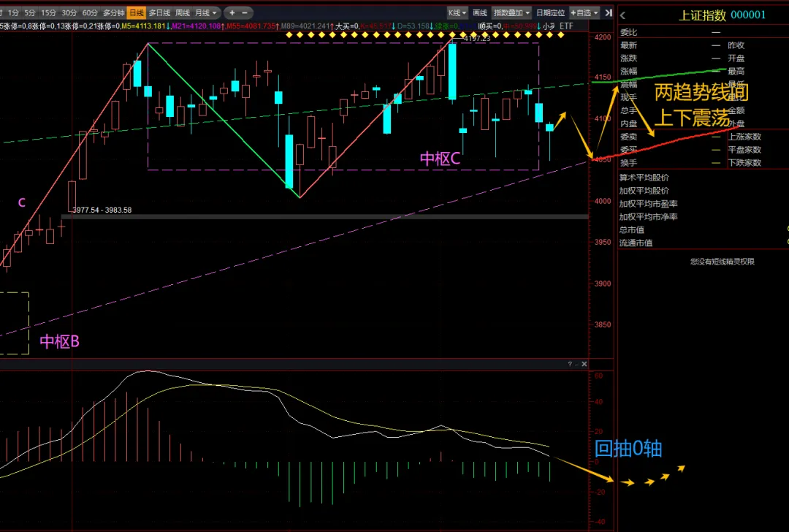Go back using the left chevron beside 上证指数
Viewport: 789px width, 532px height.
click(623, 15)
